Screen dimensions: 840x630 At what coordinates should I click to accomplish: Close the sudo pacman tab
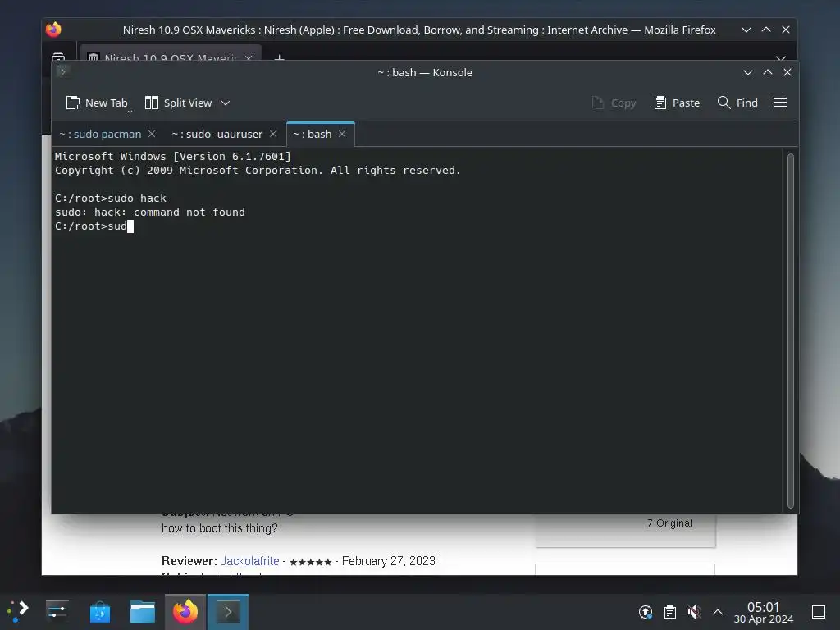(x=152, y=134)
